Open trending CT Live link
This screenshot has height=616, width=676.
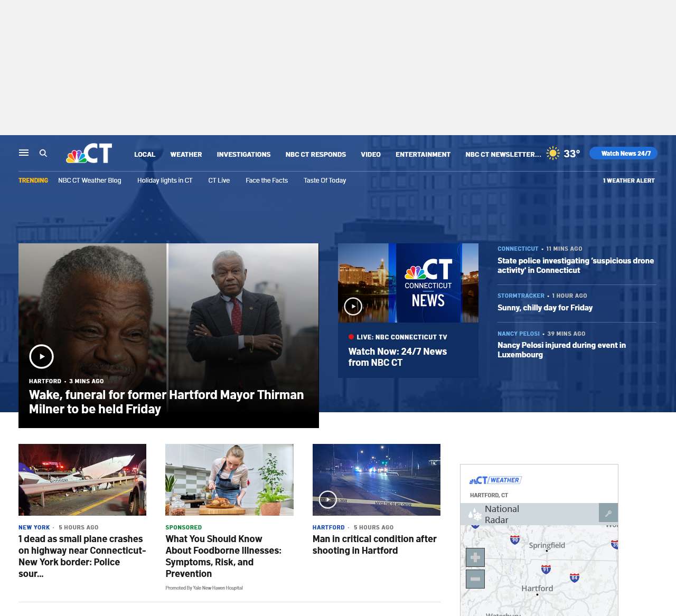[219, 181]
